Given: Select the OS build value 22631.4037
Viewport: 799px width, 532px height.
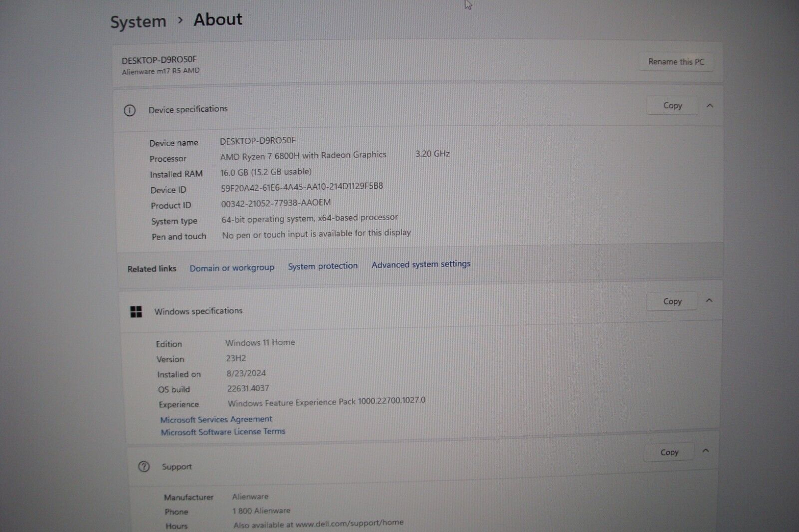Looking at the screenshot, I should [x=248, y=388].
